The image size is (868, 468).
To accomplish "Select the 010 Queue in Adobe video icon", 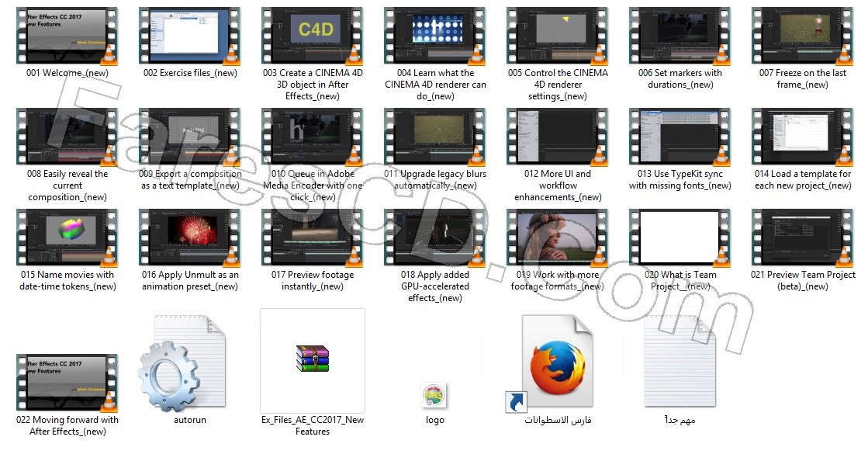I will pos(312,137).
